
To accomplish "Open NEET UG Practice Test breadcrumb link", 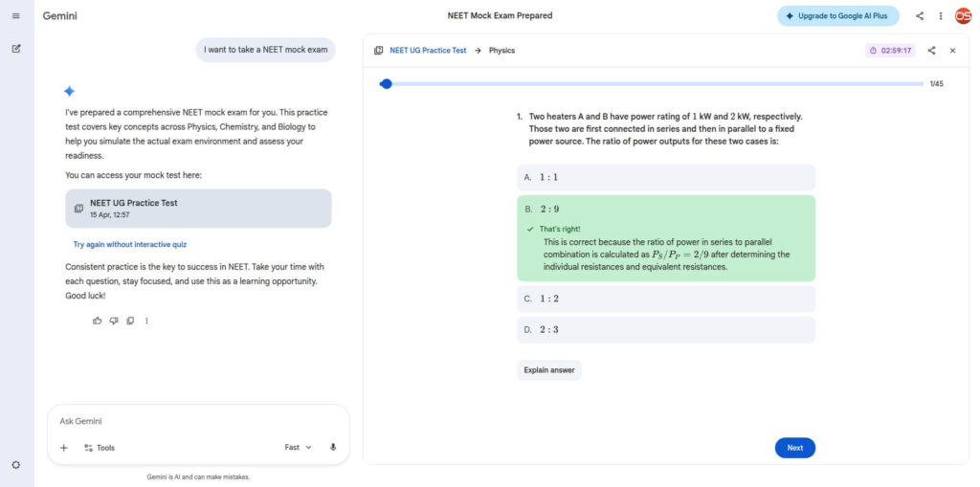I will pyautogui.click(x=428, y=51).
